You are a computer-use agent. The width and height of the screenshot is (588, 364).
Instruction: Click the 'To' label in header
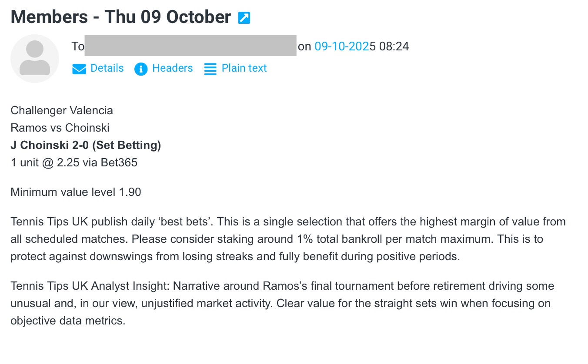tap(77, 46)
